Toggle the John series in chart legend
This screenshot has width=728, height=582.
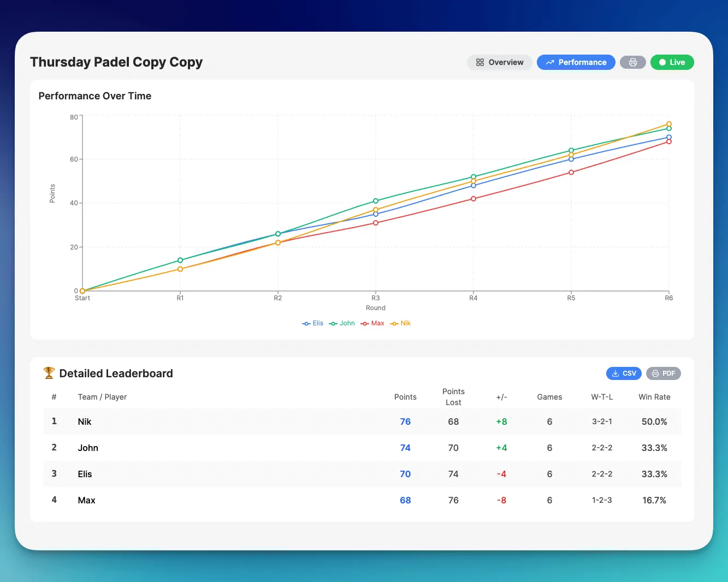(342, 323)
